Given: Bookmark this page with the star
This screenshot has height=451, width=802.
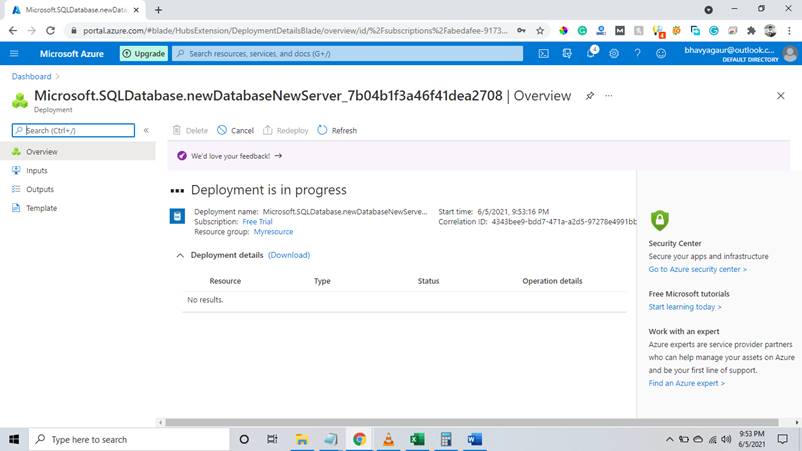Looking at the screenshot, I should coord(540,31).
